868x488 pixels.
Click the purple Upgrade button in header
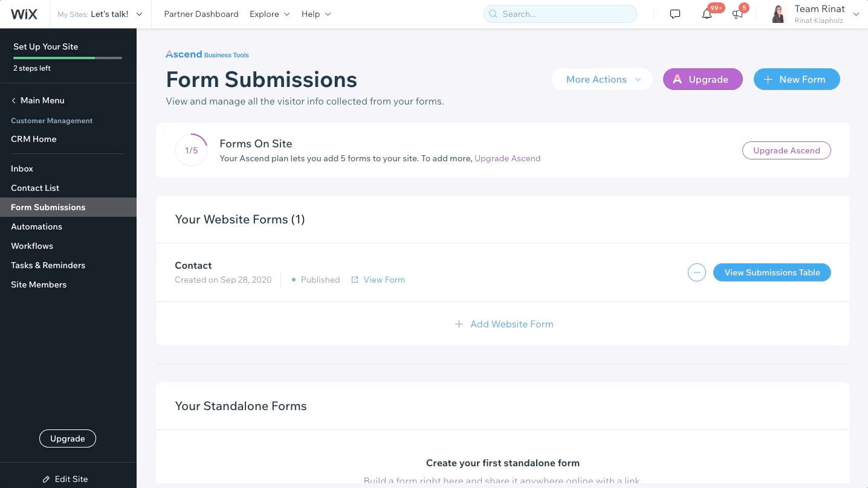coord(702,79)
